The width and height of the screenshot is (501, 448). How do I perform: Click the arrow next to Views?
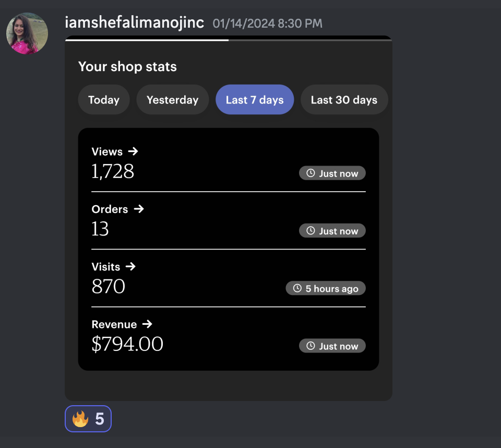(133, 151)
